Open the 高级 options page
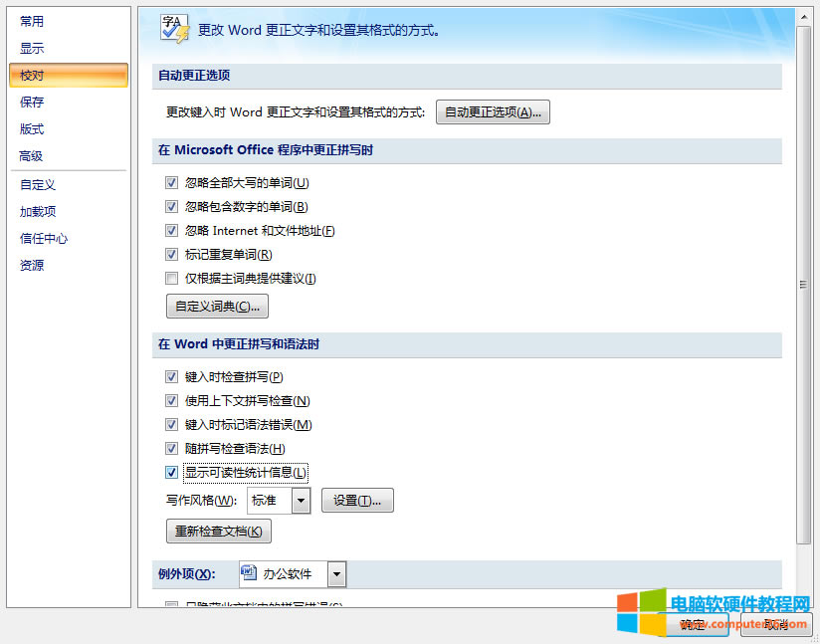The height and width of the screenshot is (644, 820). coord(31,155)
